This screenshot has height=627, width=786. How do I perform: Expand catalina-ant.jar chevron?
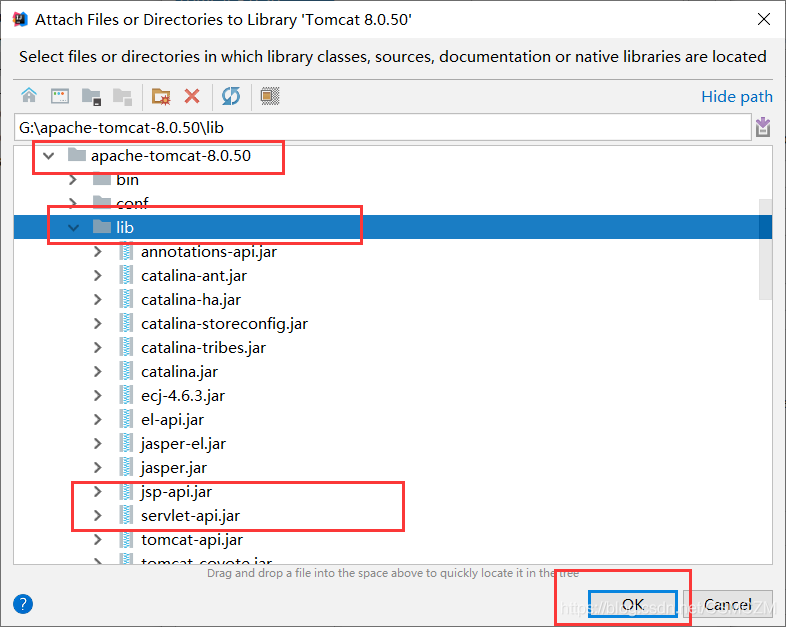pos(98,276)
